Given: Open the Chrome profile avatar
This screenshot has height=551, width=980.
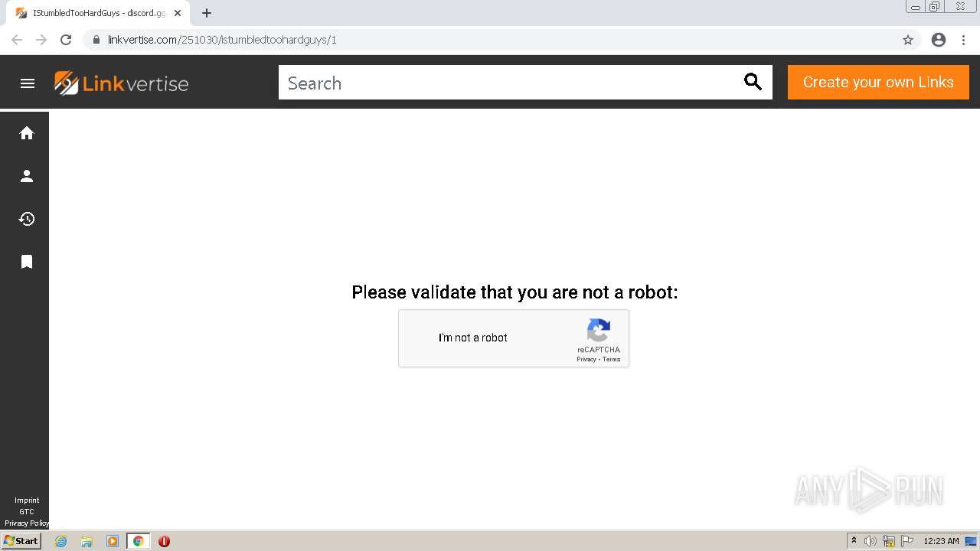Looking at the screenshot, I should click(939, 40).
